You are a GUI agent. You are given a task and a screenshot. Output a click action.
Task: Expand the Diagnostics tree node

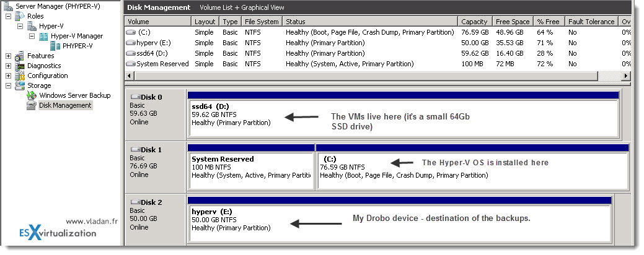tap(8, 66)
